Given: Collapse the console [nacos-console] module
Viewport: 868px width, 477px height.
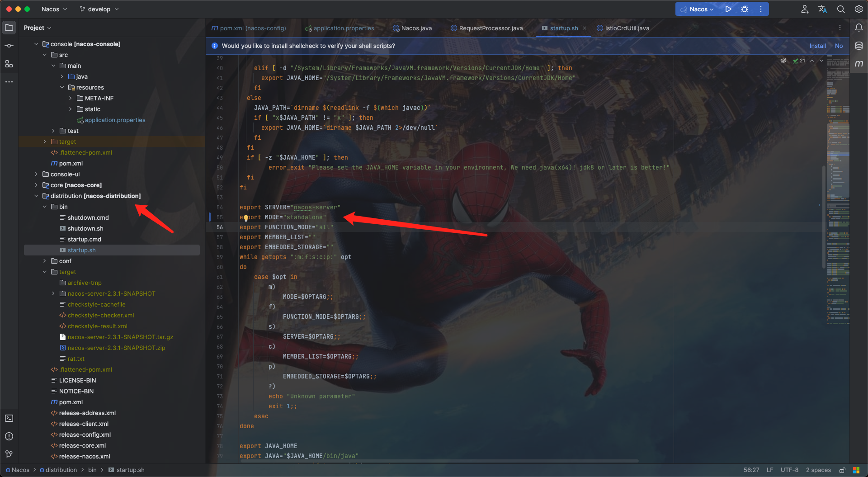Looking at the screenshot, I should click(36, 44).
